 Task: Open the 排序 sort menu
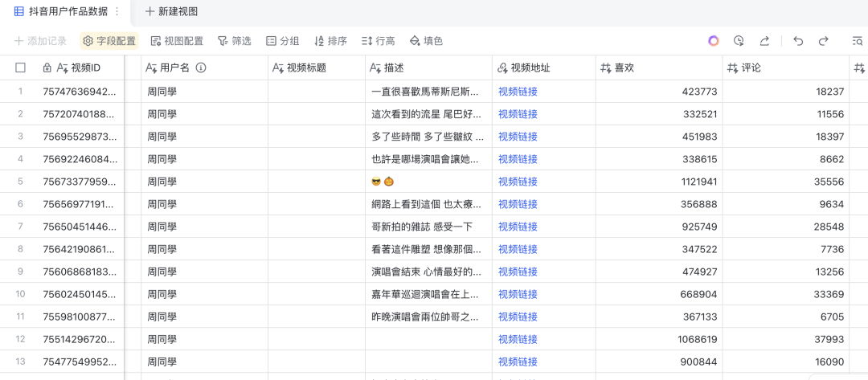tap(330, 41)
